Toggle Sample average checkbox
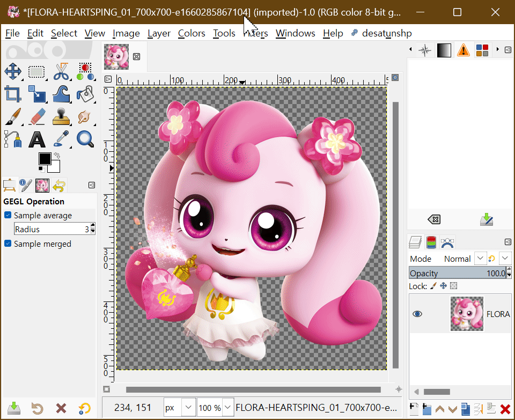 point(8,215)
